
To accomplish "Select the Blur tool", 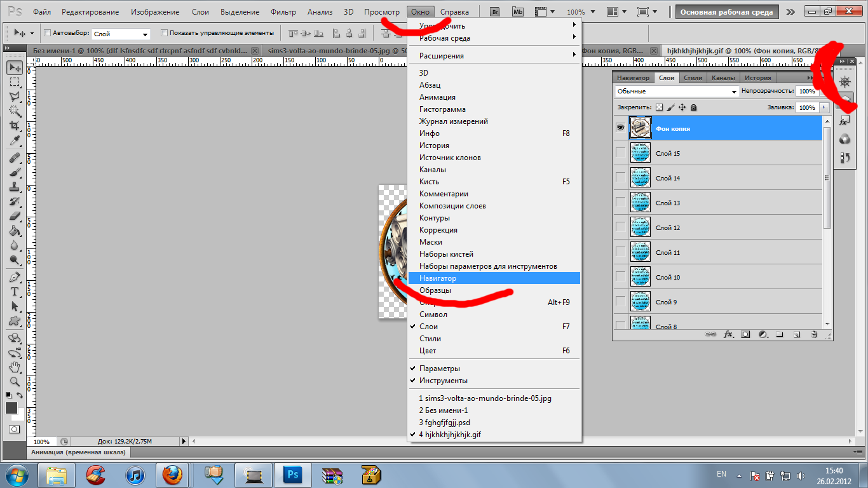I will (15, 245).
